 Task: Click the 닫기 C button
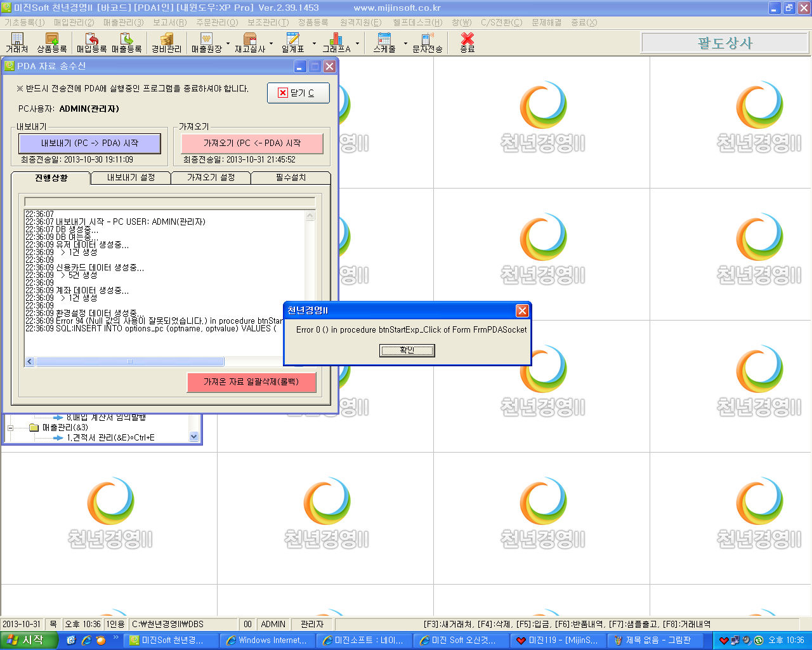[x=298, y=93]
